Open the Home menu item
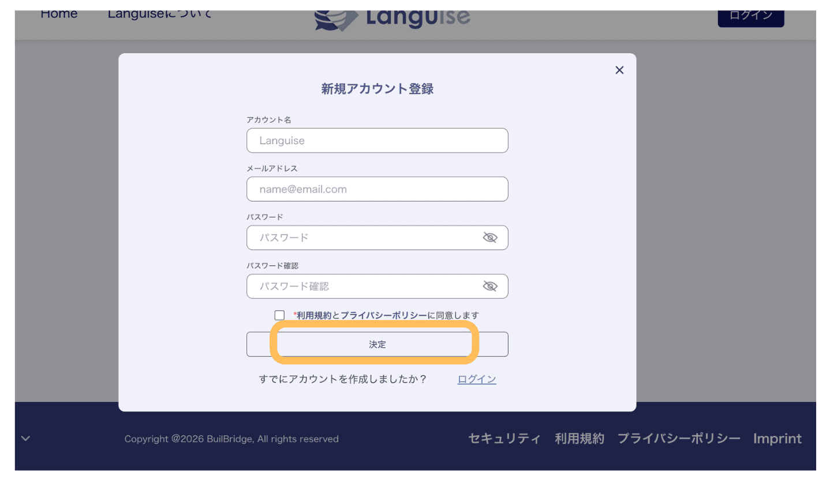 (x=59, y=14)
